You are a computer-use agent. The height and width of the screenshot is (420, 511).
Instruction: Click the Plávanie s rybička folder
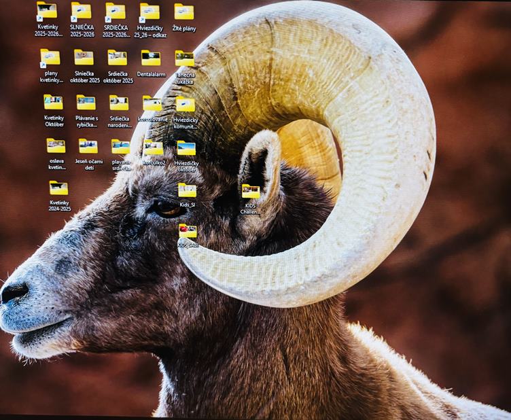pos(86,103)
